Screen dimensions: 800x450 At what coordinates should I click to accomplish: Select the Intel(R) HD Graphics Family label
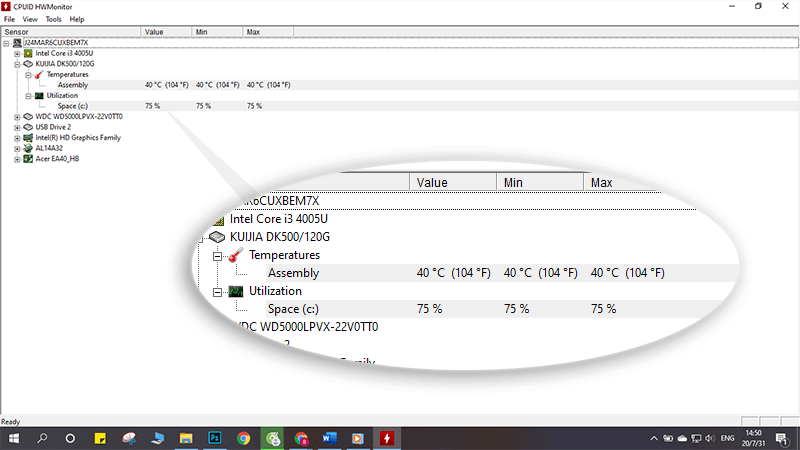[78, 138]
